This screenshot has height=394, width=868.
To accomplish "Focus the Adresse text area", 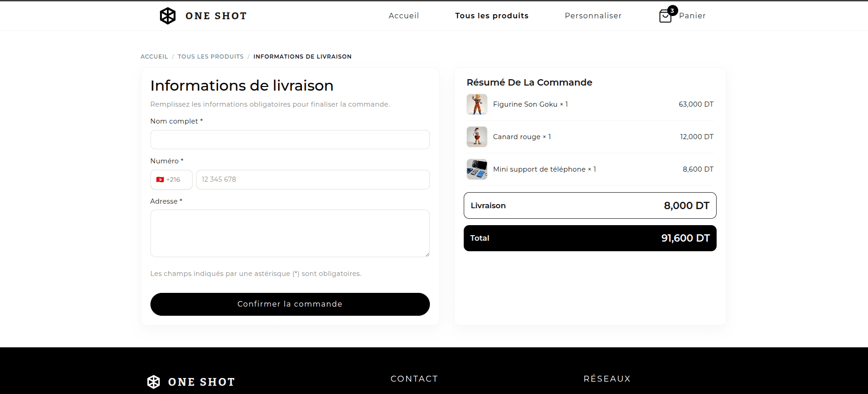I will pyautogui.click(x=290, y=233).
